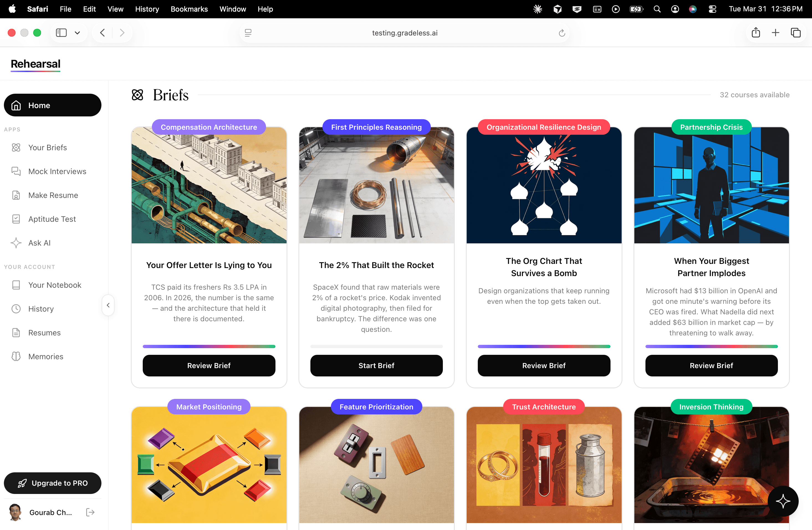The height and width of the screenshot is (530, 812).
Task: Open the Compensation Architecture card image
Action: (x=209, y=185)
